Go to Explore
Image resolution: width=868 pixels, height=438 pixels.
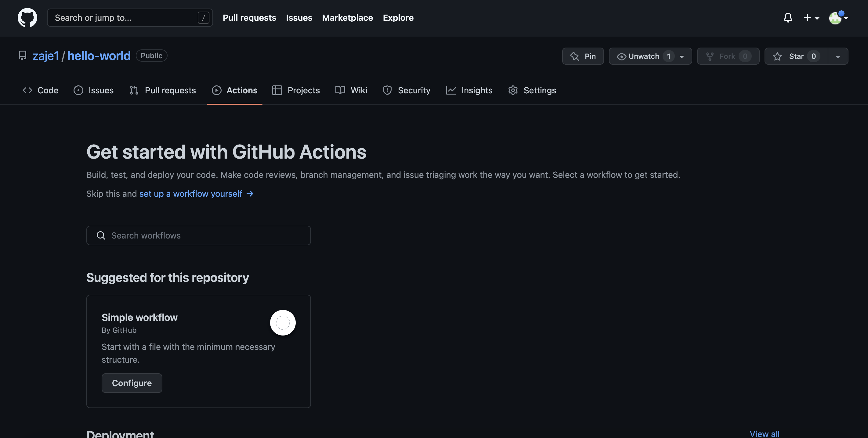point(398,17)
